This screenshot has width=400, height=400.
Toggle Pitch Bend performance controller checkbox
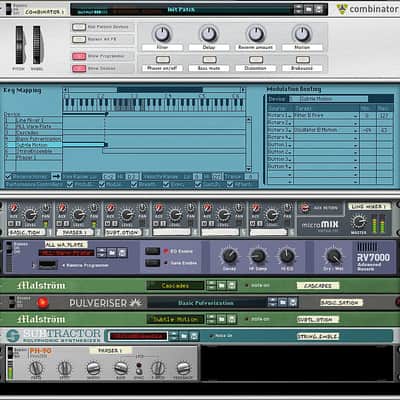(69, 184)
